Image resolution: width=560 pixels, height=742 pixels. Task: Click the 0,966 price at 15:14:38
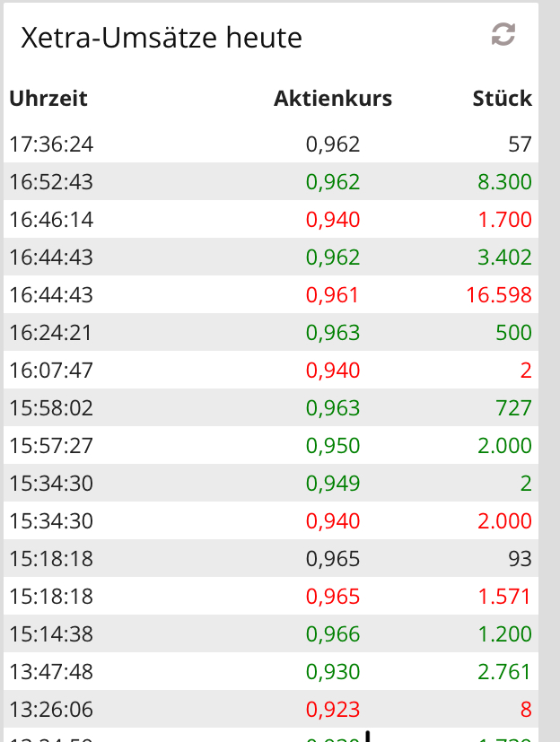[x=333, y=634]
